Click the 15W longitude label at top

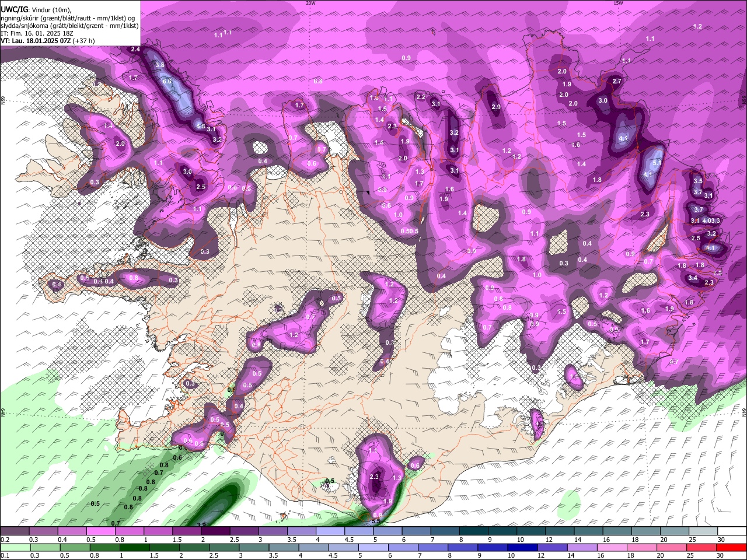click(618, 3)
